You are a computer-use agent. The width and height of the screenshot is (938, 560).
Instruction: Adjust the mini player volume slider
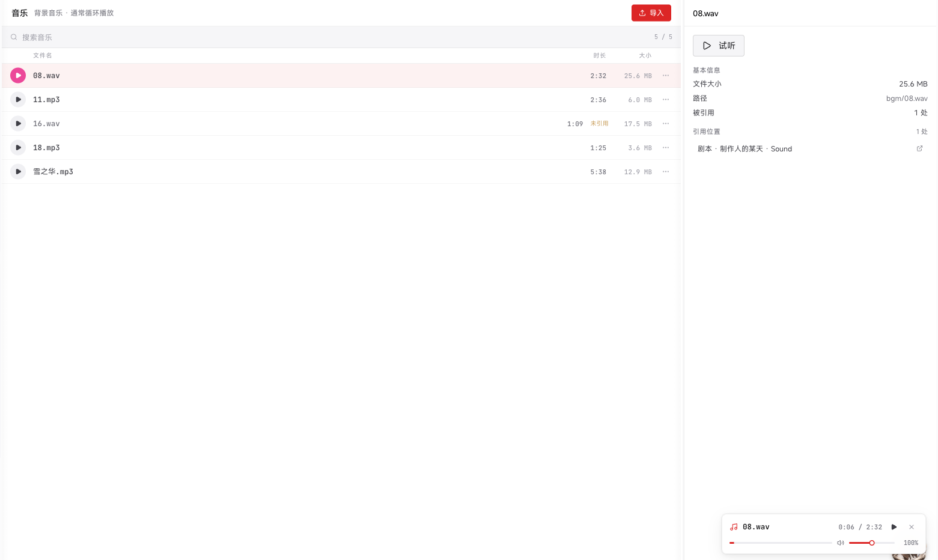point(872,543)
